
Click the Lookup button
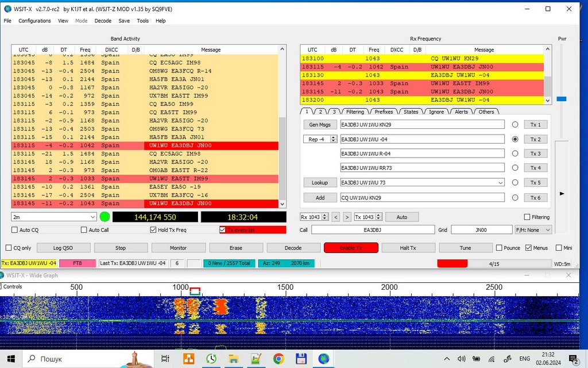pyautogui.click(x=320, y=182)
